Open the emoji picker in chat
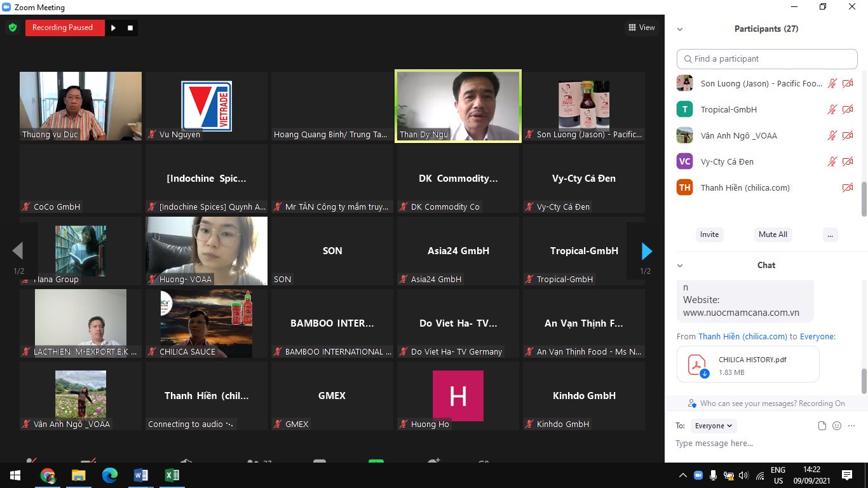This screenshot has height=488, width=868. (837, 426)
